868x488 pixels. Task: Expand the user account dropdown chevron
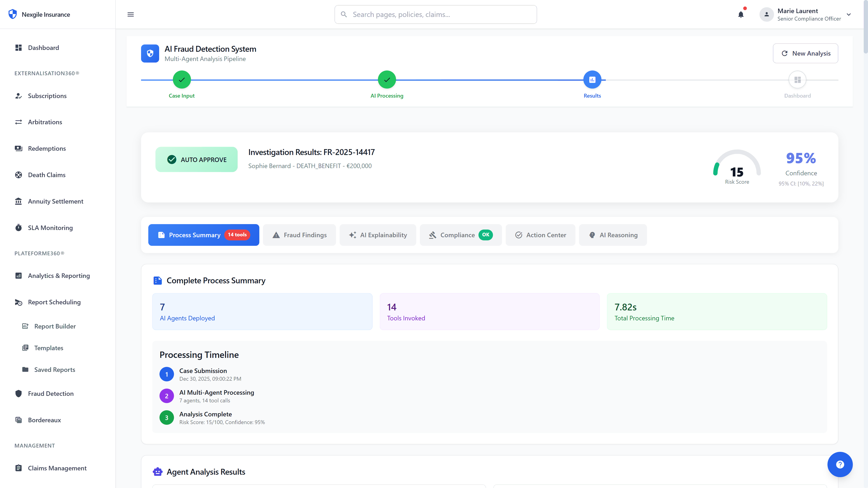click(849, 14)
